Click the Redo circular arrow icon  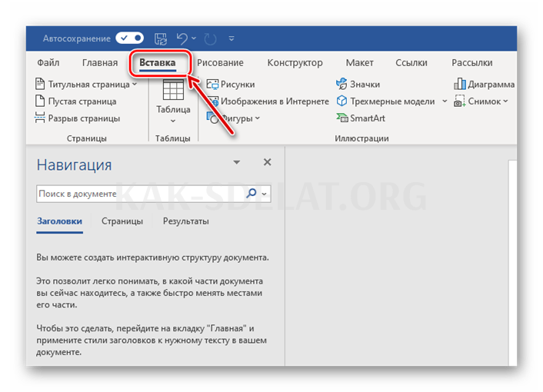[210, 38]
